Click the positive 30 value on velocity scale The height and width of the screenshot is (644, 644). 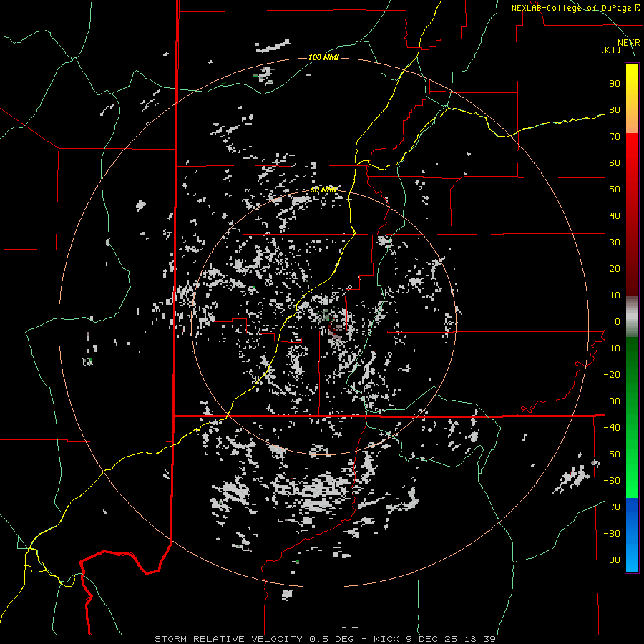615,243
